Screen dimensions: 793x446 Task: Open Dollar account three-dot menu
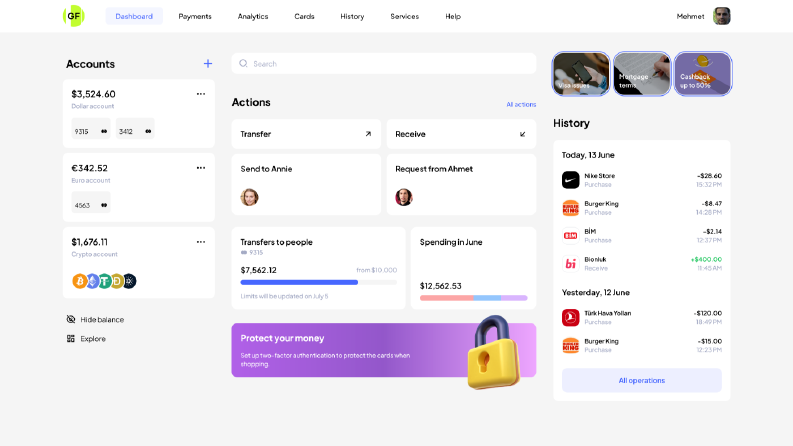point(201,94)
